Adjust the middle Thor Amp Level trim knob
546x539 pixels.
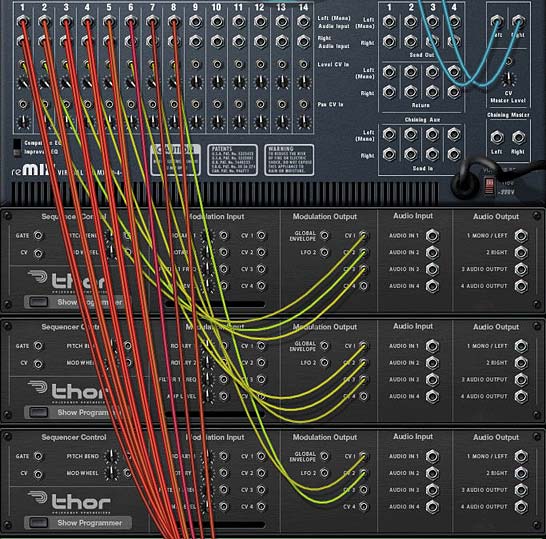click(x=208, y=396)
